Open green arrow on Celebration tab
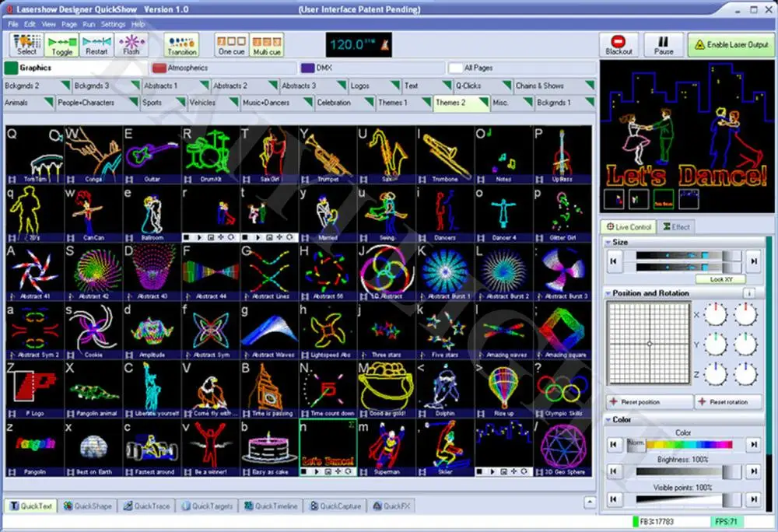 tap(369, 102)
